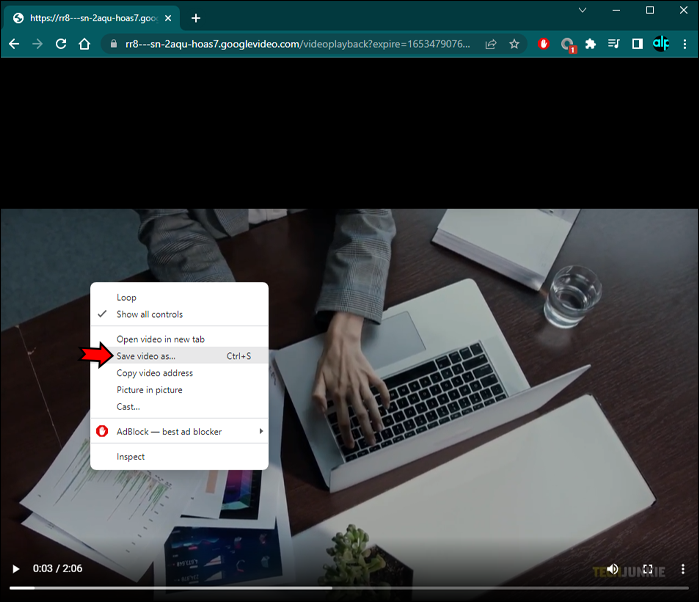Enter fullscreen video mode
Image resolution: width=699 pixels, height=602 pixels.
tap(648, 569)
